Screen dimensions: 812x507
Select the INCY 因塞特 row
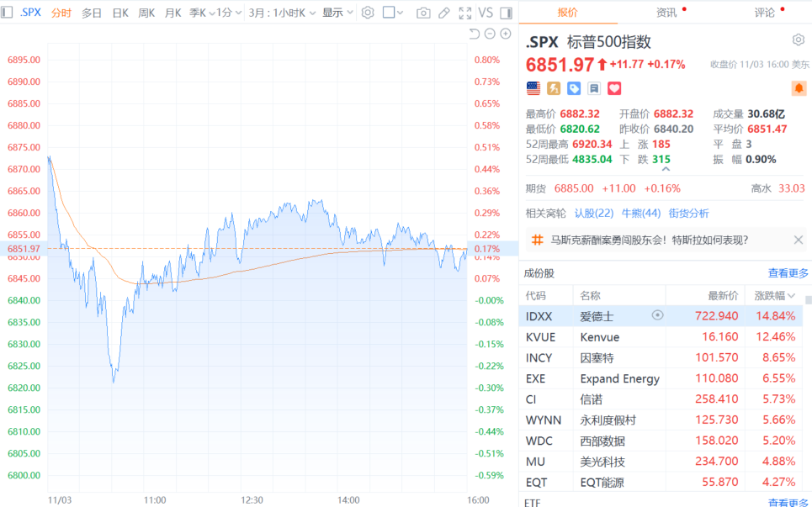661,357
